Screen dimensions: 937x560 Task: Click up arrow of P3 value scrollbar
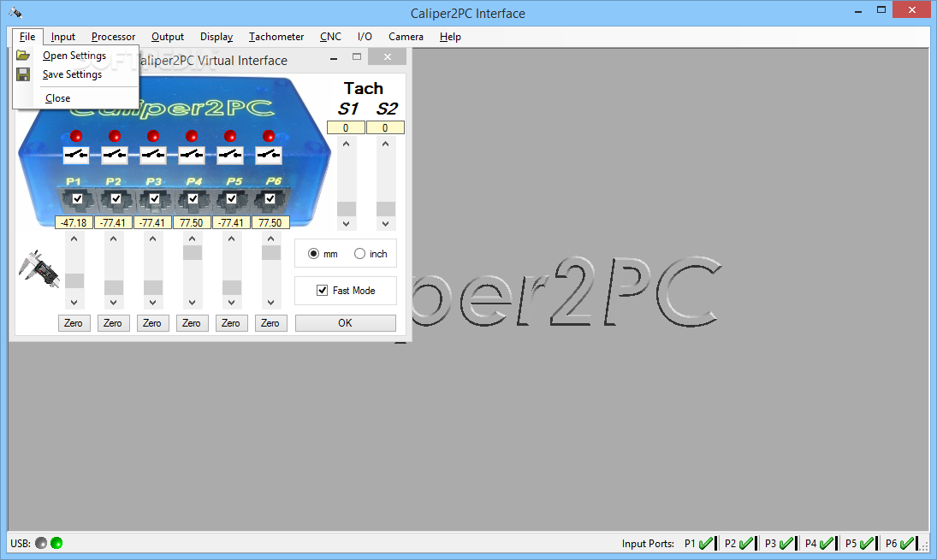pyautogui.click(x=153, y=239)
